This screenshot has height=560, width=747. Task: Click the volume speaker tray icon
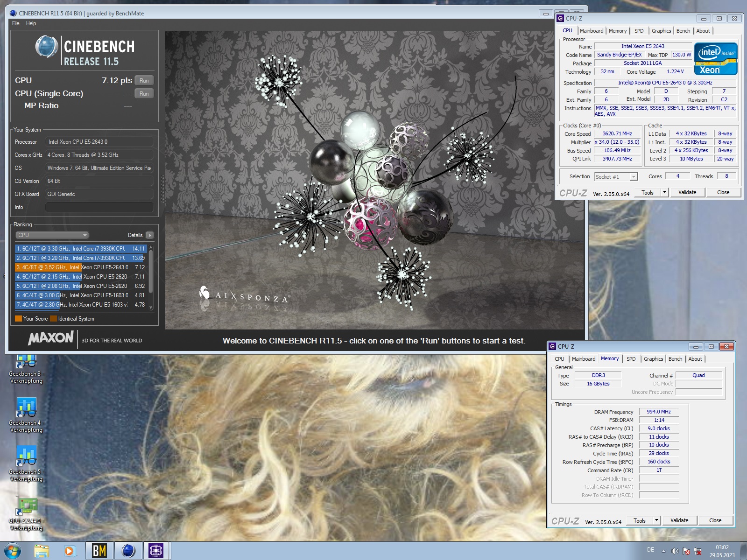coord(675,551)
